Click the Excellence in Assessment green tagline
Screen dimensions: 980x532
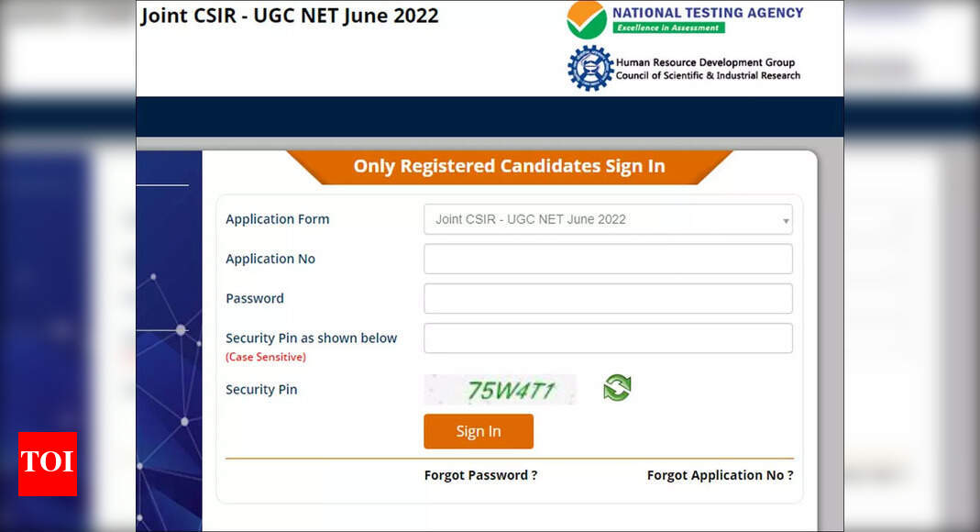668,28
